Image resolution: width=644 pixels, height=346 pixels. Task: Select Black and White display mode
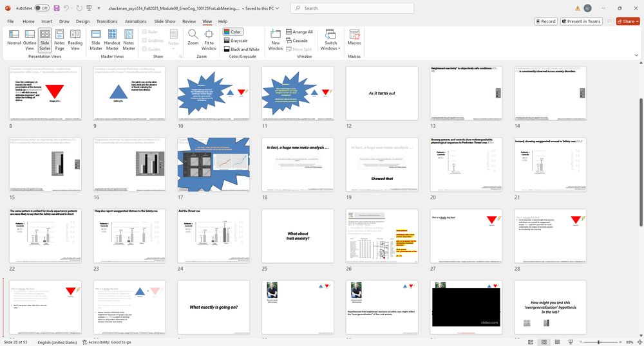pos(241,49)
